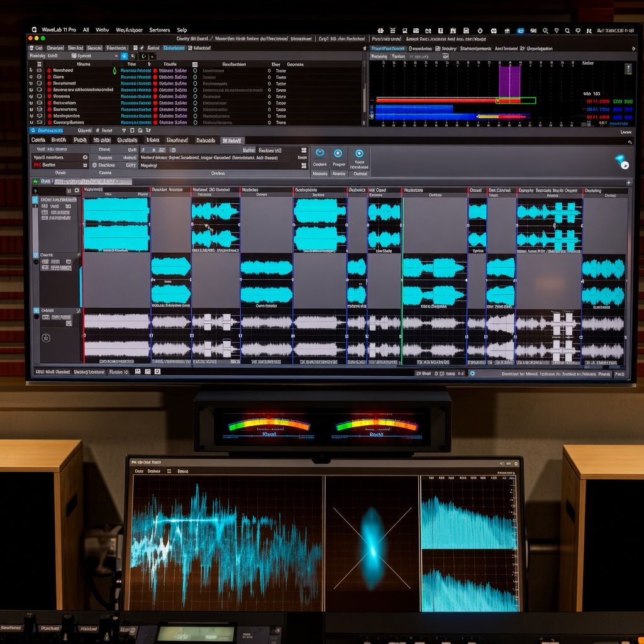
Task: Toggle the blue square on the second montage track header
Action: (36, 255)
